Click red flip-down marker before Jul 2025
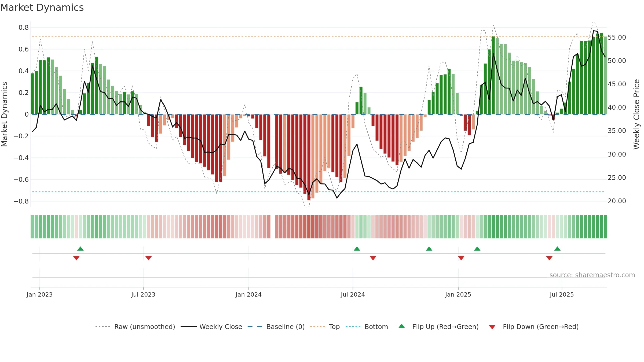Viewport: 644px width, 362px height. [549, 258]
